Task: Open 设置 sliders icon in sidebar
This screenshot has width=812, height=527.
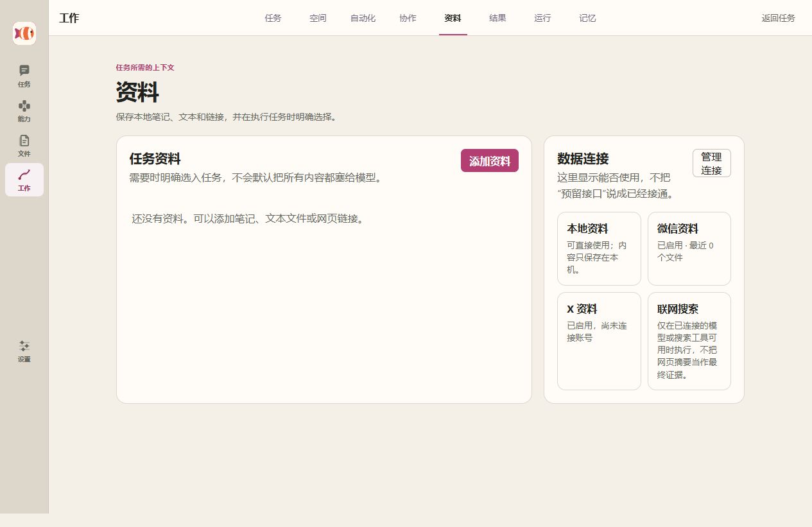Action: (24, 351)
